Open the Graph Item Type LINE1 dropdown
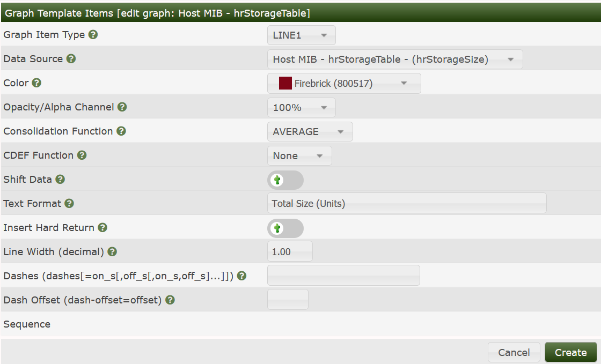Screen dimensions: 601x364 301,35
